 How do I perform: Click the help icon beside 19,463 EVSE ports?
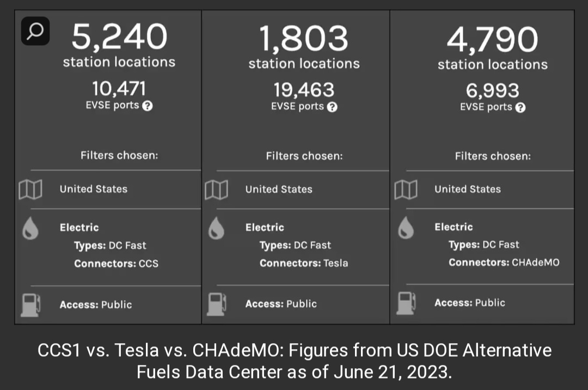(332, 107)
